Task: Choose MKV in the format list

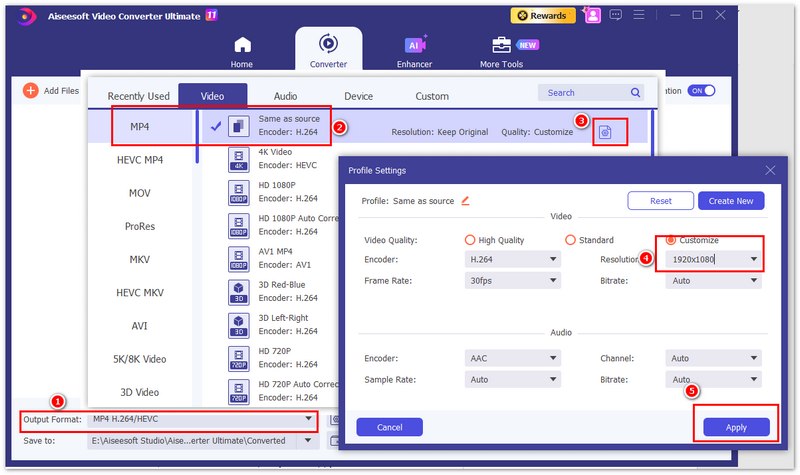Action: 140,260
